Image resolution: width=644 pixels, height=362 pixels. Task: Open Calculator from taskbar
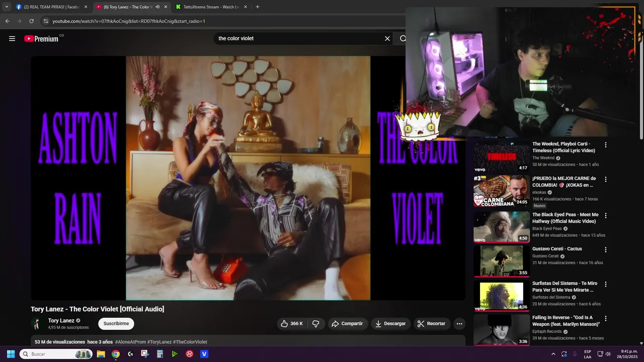pos(160,354)
